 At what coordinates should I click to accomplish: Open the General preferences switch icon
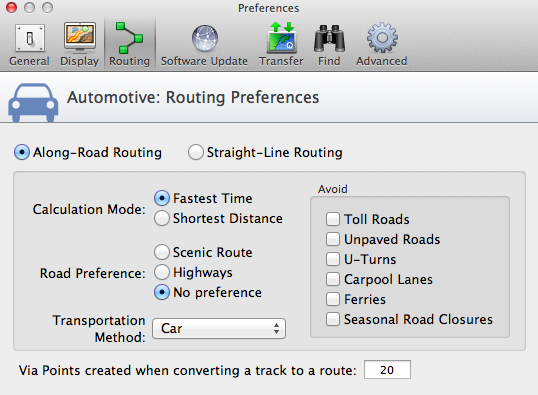pyautogui.click(x=30, y=38)
